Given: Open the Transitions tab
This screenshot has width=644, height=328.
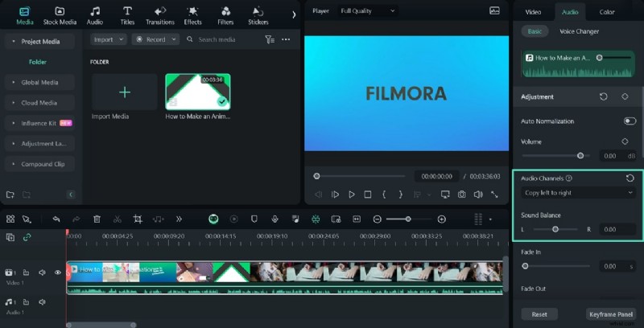Looking at the screenshot, I should point(159,14).
